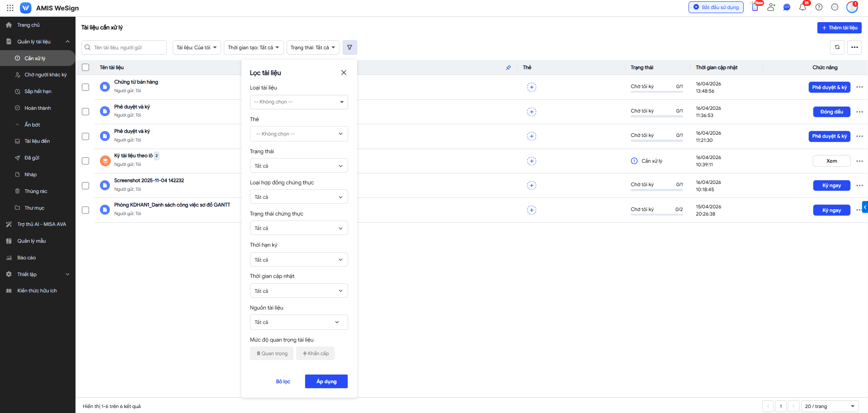868x413 pixels.
Task: Click the help question mark icon
Action: (x=819, y=7)
